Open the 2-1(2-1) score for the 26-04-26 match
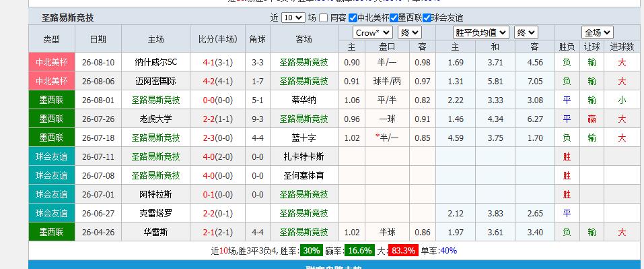The image size is (644, 269). [x=217, y=233]
